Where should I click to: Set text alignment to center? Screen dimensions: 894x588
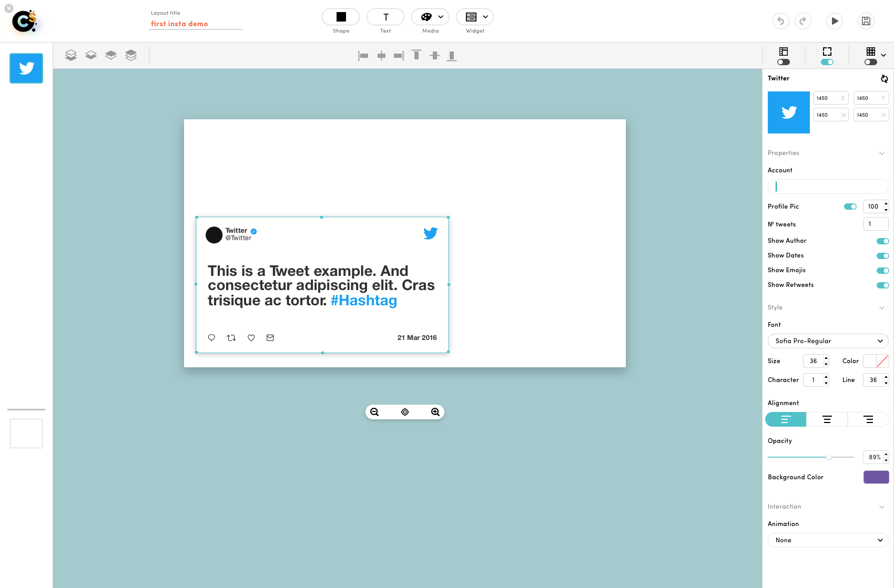pos(827,419)
